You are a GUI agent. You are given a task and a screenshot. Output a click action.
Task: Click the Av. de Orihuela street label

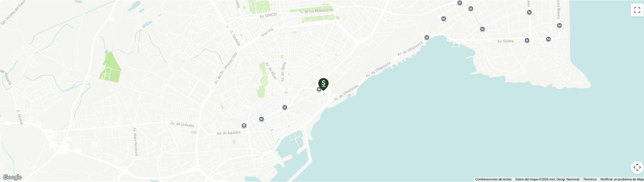pyautogui.click(x=182, y=124)
